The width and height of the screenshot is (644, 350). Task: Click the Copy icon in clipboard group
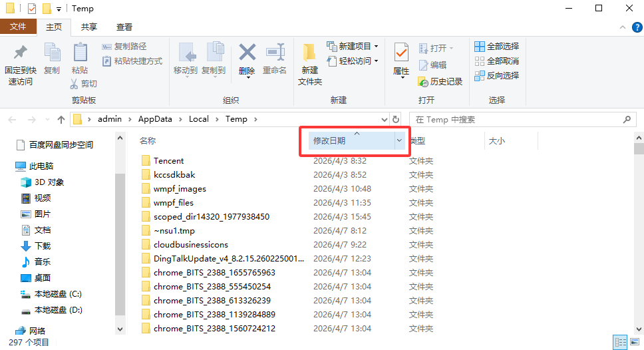pos(52,53)
